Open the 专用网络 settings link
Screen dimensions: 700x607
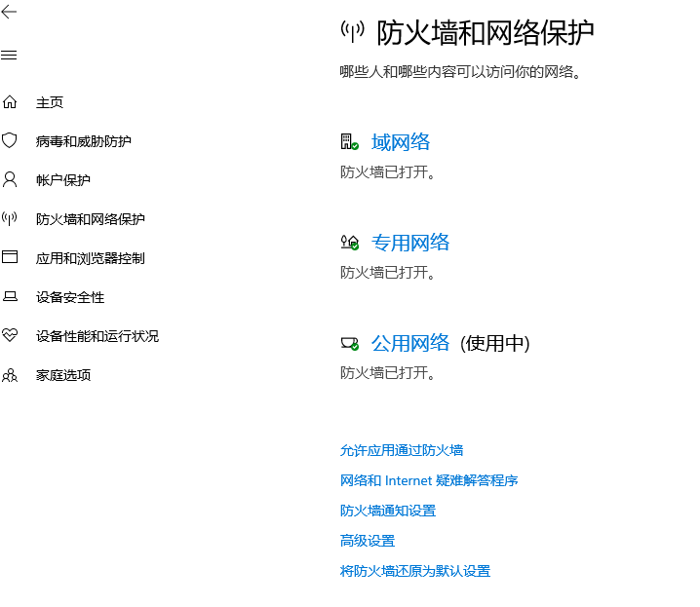click(x=410, y=243)
